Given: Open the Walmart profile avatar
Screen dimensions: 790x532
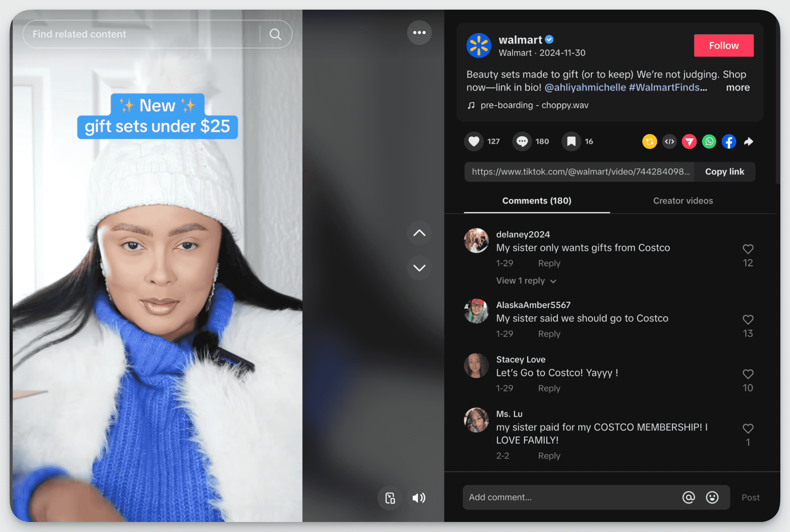Looking at the screenshot, I should point(478,45).
